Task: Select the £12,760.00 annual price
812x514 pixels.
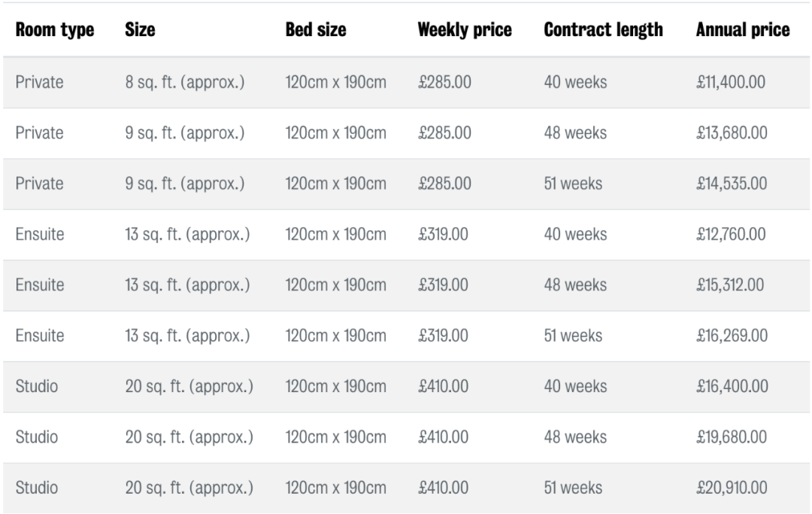Action: (x=732, y=235)
